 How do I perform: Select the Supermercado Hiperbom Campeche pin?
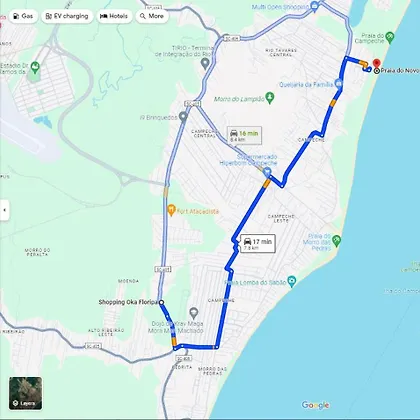click(x=267, y=172)
